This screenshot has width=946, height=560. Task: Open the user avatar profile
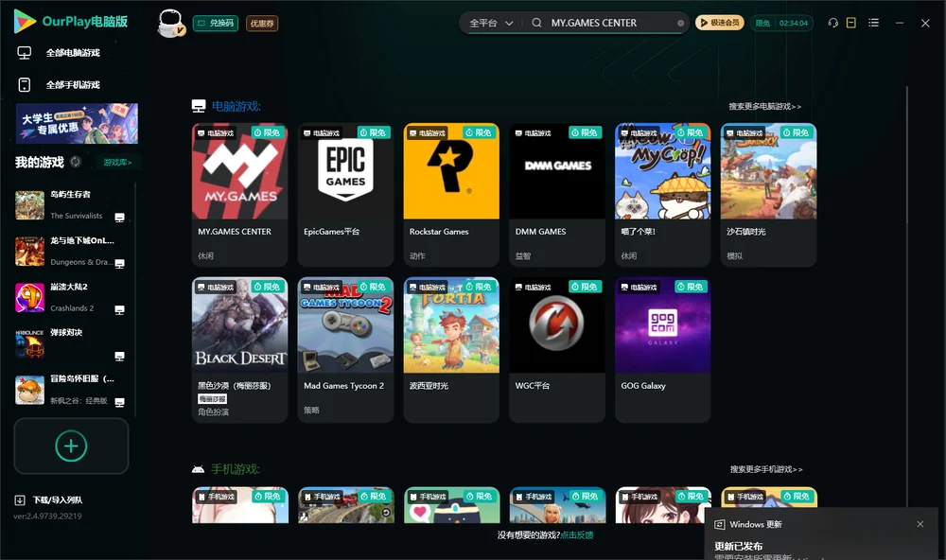tap(170, 23)
